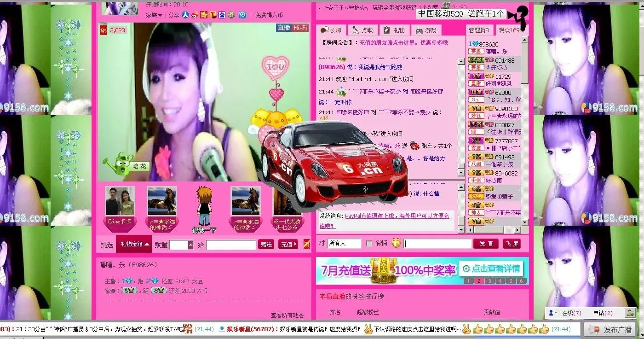Click the 申请(2) requests entry
Viewport: 644px width, 339px height.
point(603,313)
